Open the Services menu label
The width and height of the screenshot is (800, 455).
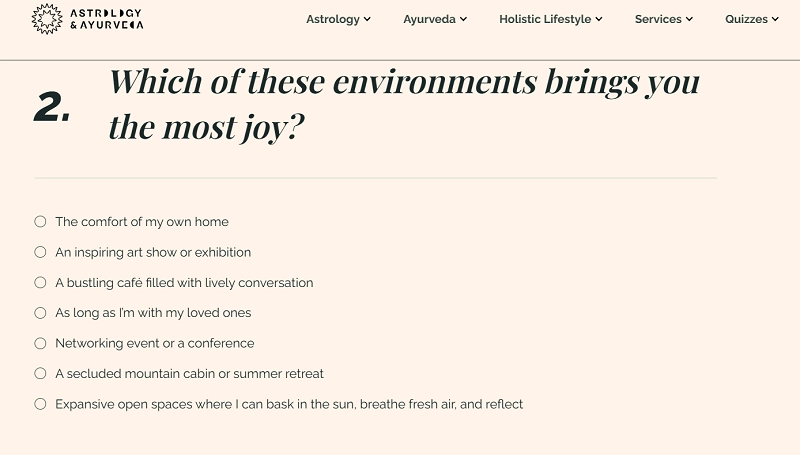[x=657, y=19]
